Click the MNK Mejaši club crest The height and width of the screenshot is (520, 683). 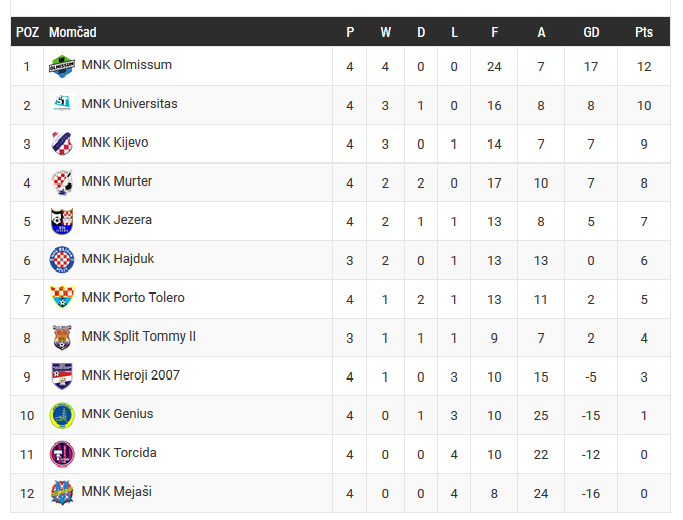[x=62, y=492]
